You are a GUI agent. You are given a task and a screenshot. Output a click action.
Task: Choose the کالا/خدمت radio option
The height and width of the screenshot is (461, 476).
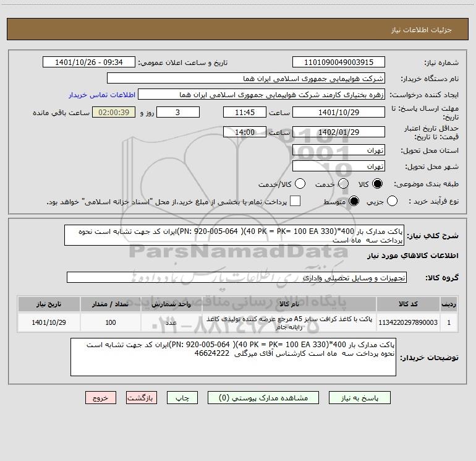[300, 184]
